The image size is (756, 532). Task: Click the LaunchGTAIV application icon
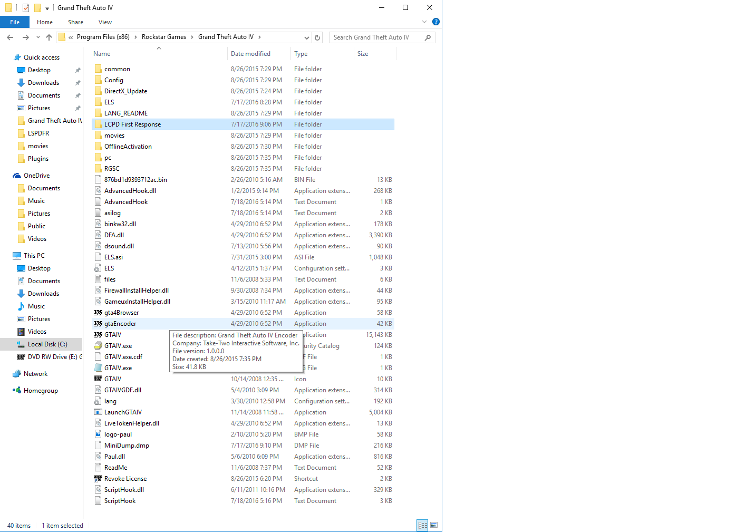click(98, 412)
